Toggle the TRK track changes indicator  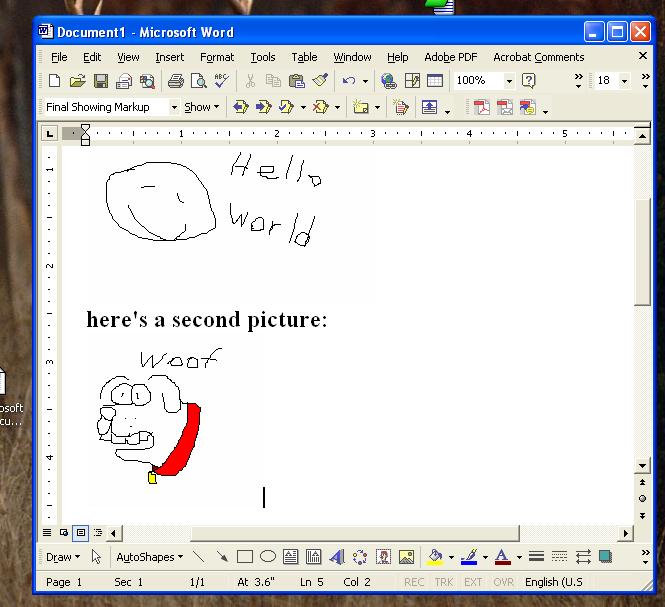443,582
